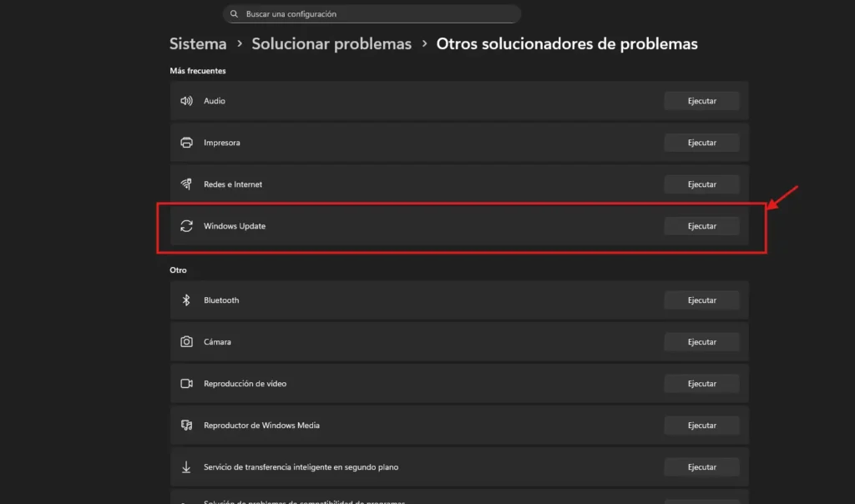
Task: Click the download icon for Servicio de transferencia
Action: pos(186,466)
